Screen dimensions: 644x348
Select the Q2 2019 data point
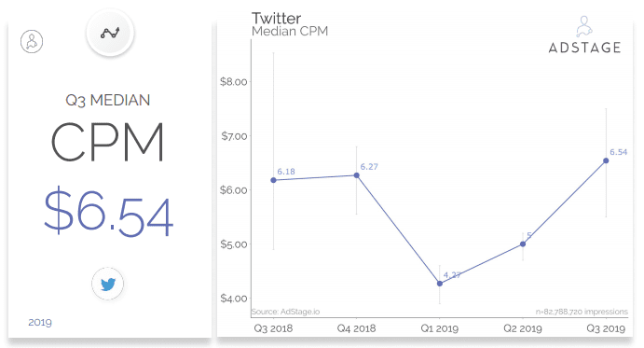coord(523,244)
